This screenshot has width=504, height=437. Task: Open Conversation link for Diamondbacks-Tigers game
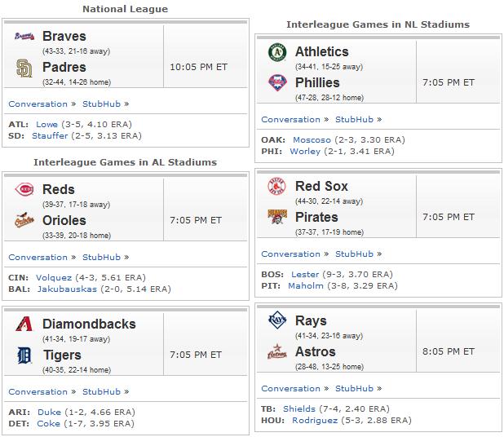pos(38,391)
